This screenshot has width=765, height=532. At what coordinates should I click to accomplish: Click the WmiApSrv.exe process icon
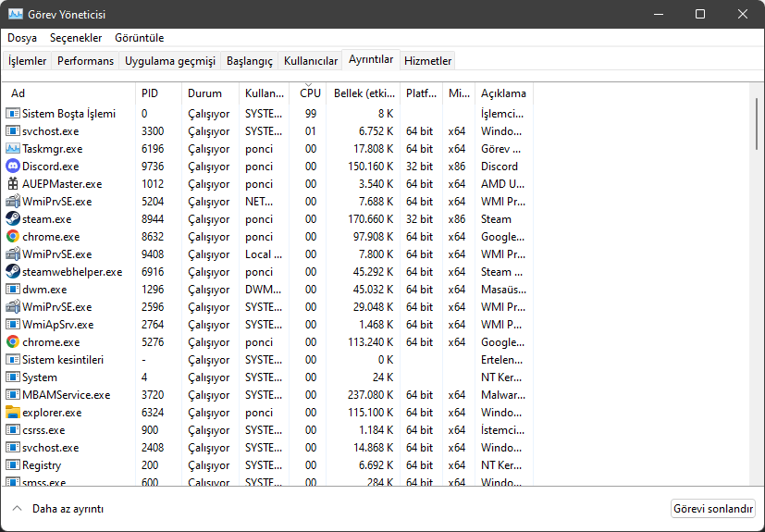[x=13, y=325]
